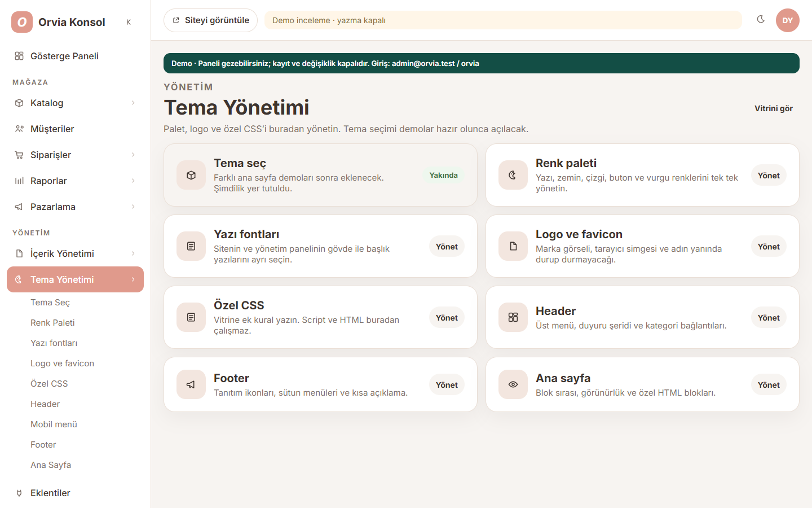The image size is (812, 508).
Task: Click the Renk paleti card palette icon
Action: 513,175
